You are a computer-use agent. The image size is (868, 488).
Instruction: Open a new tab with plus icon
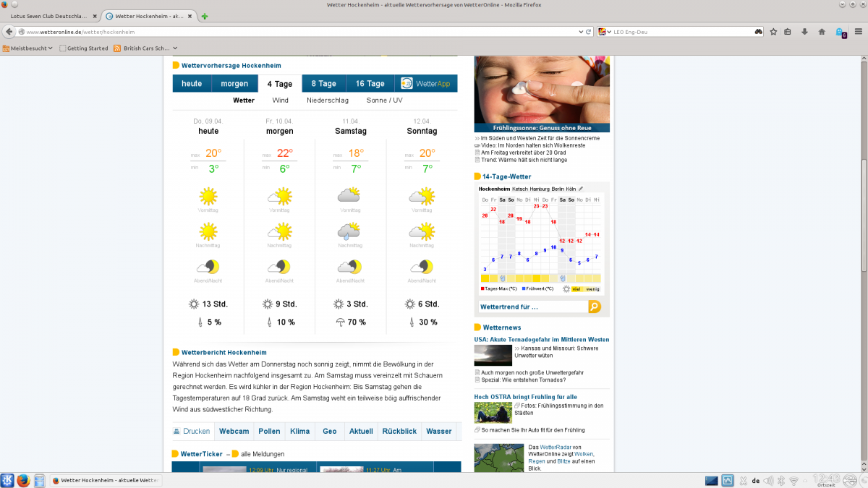click(205, 16)
